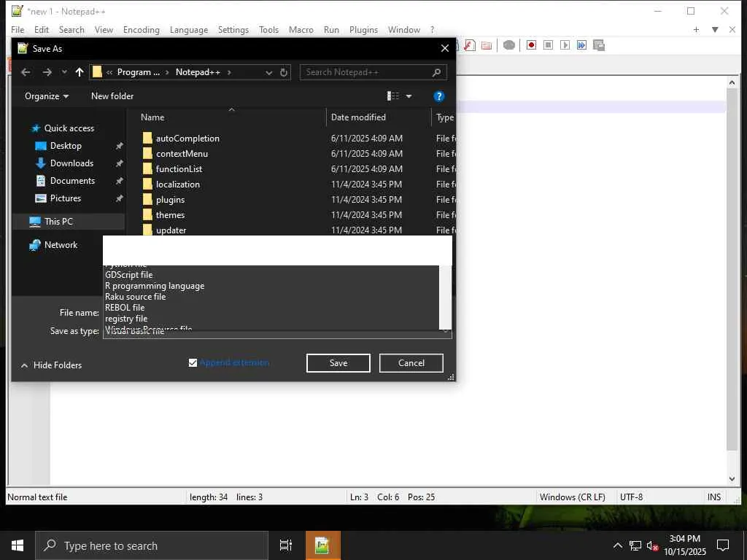
Task: Collapse with Hide Folders
Action: pos(52,365)
